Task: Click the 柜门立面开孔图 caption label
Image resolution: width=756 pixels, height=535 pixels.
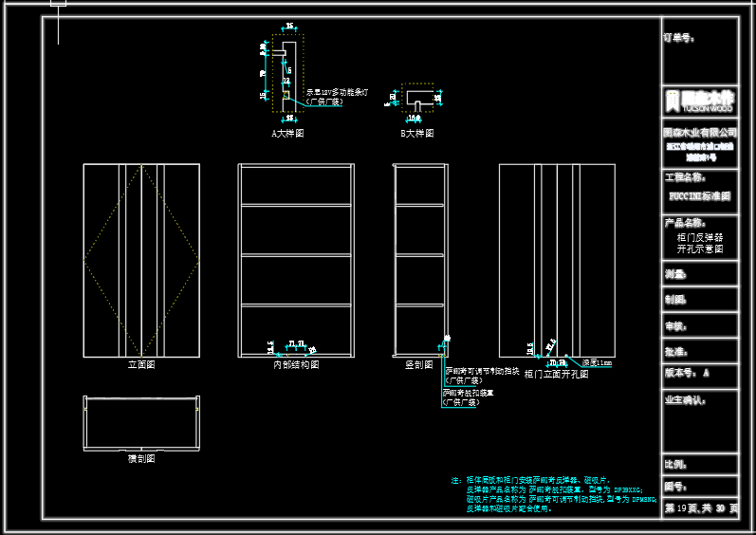Action: (x=556, y=375)
